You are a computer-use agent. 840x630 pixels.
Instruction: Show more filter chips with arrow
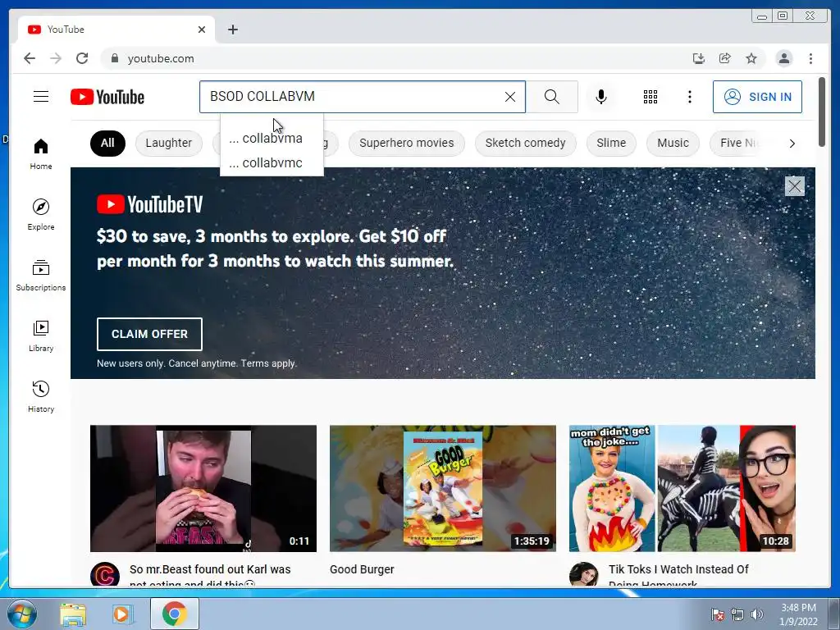[792, 143]
